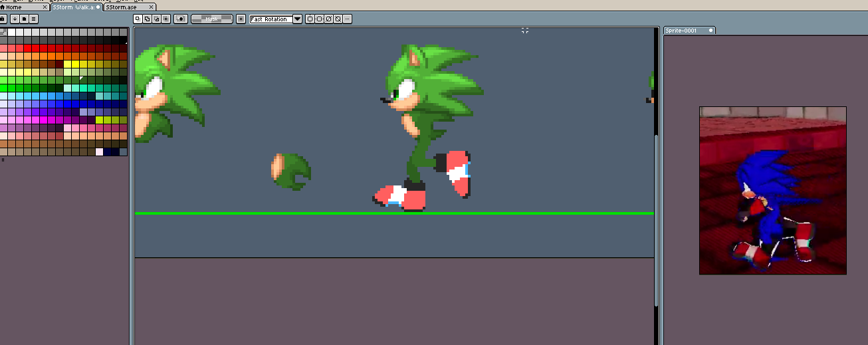Select the subtract from selection mode icon

point(157,19)
